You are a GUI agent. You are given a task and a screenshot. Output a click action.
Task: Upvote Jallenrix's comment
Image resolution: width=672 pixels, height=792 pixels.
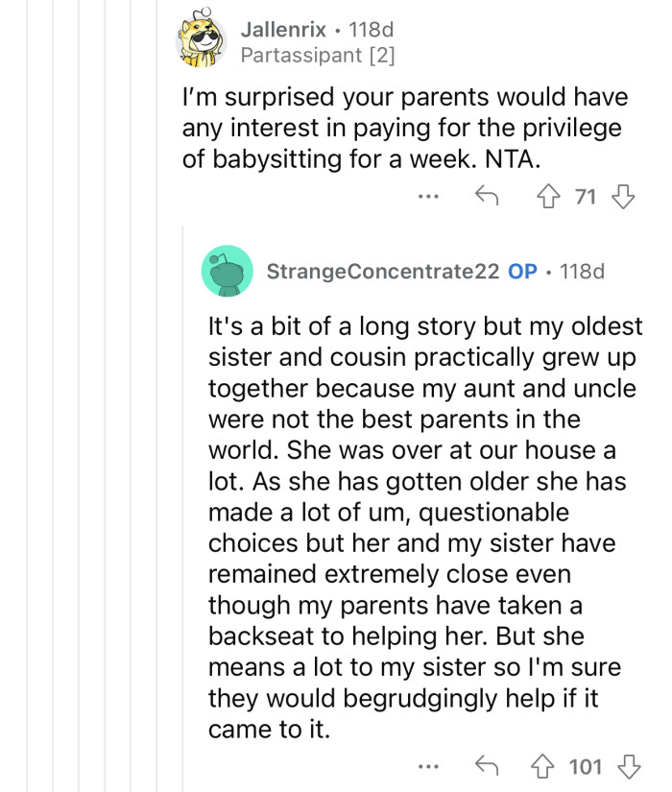(548, 195)
